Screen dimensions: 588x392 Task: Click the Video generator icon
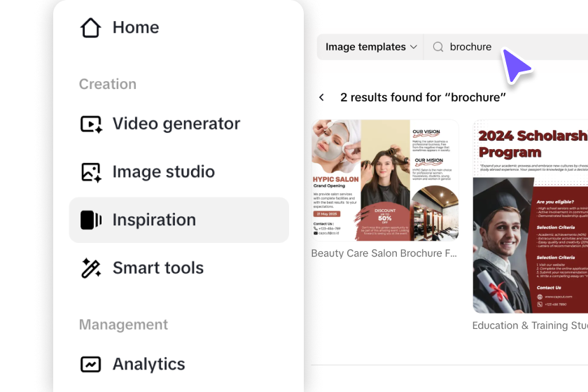[x=91, y=124]
